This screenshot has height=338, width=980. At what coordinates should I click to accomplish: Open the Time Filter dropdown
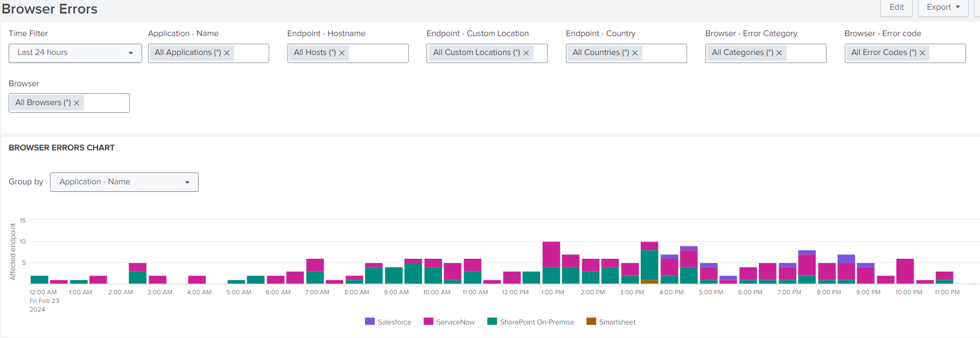(75, 53)
